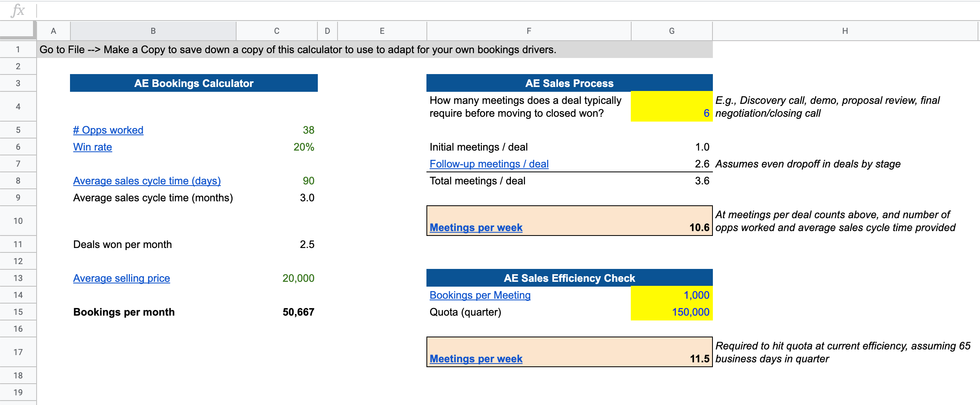The height and width of the screenshot is (405, 980).
Task: Click 'Average sales cycle time (months)' label
Action: (x=153, y=198)
